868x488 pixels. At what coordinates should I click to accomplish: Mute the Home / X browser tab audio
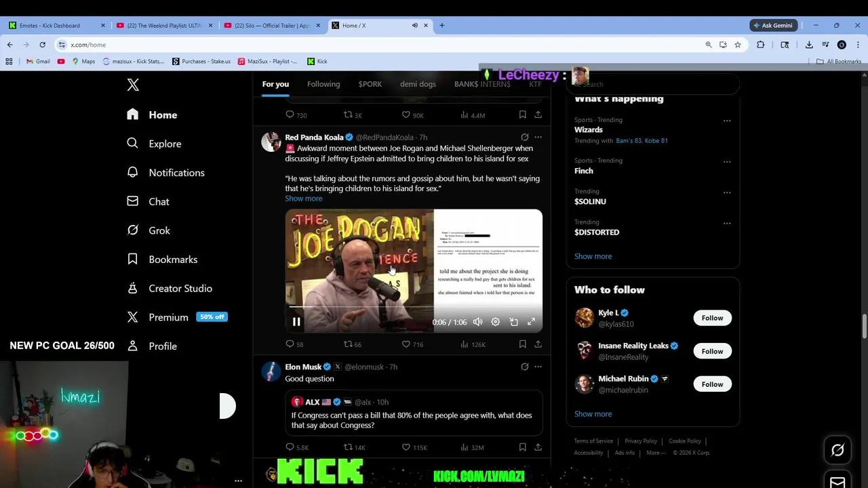415,26
